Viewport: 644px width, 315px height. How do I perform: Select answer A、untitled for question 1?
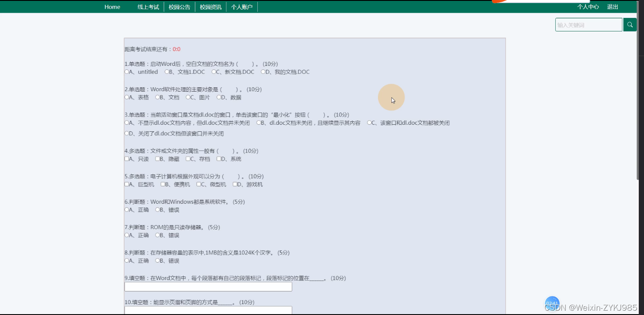point(127,72)
